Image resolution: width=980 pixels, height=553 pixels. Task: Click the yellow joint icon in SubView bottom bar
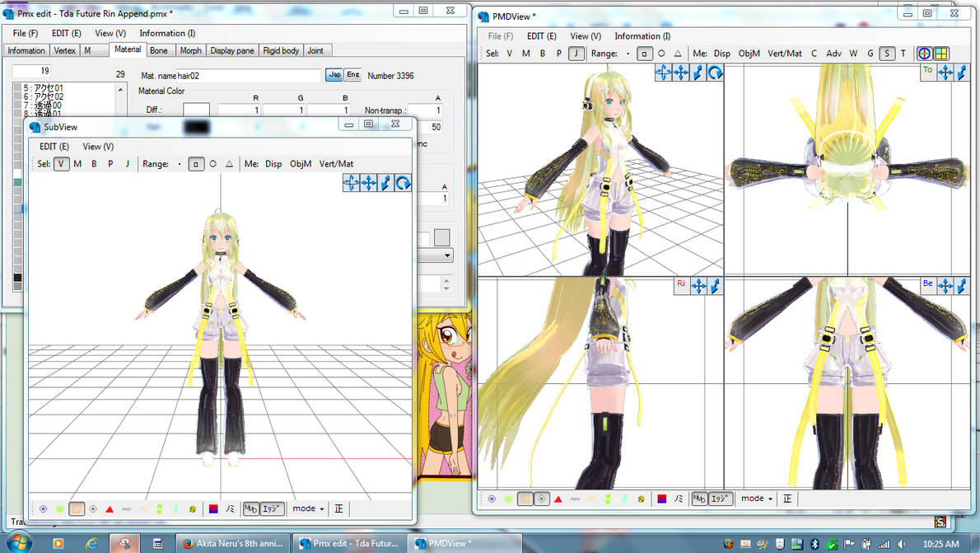[193, 509]
